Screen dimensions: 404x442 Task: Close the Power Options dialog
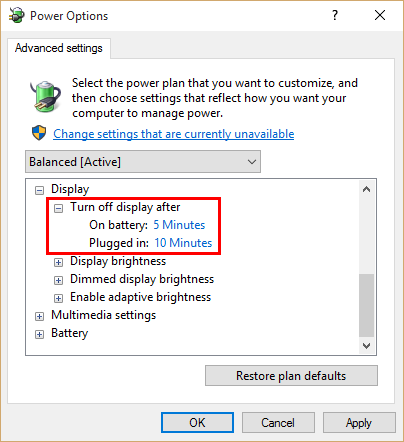point(380,15)
